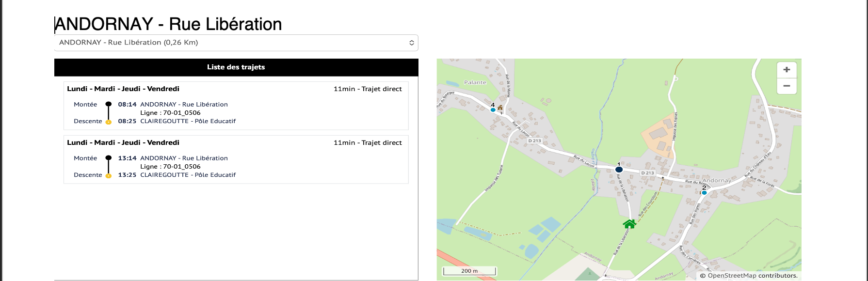Click Ligne : 70-01_0506 in second trip
The width and height of the screenshot is (868, 281).
tap(170, 167)
